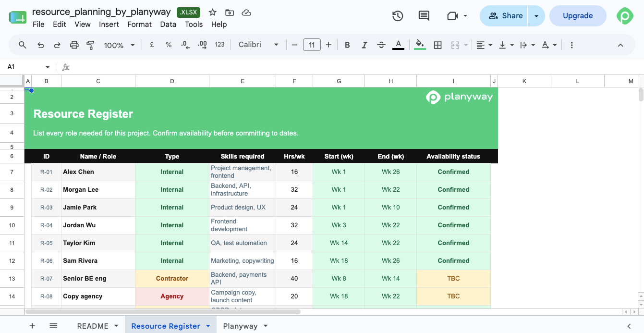644x333 pixels.
Task: Redo the last action
Action: (57, 45)
